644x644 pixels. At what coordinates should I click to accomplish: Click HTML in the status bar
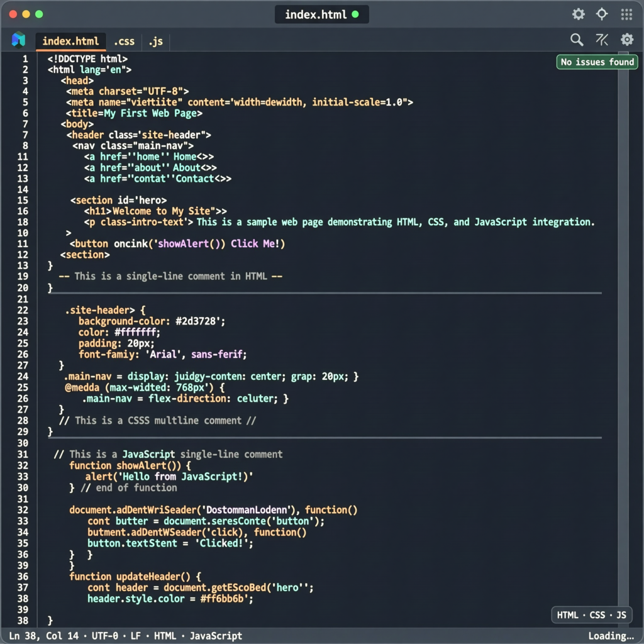(165, 636)
